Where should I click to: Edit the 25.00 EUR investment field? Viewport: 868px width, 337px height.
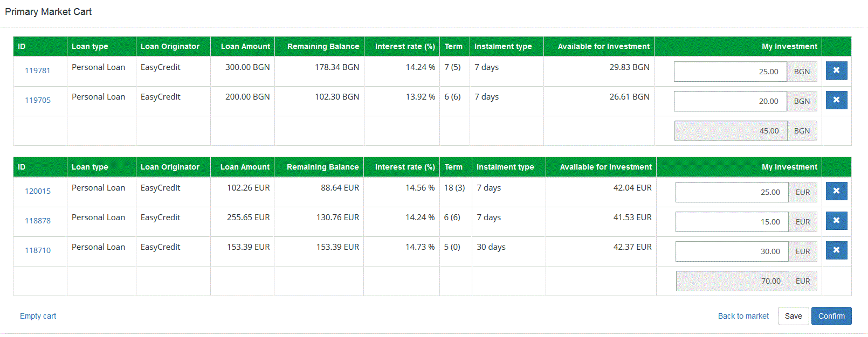click(732, 192)
